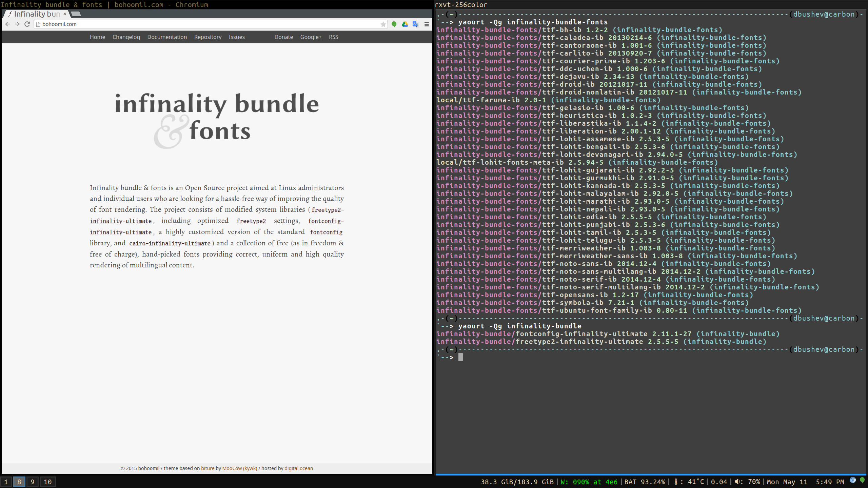Click the Chromium download icon in toolbar
868x488 pixels.
coord(405,24)
